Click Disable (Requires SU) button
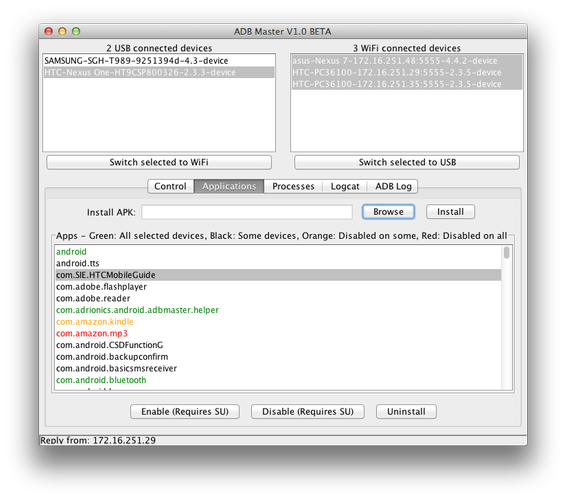Image resolution: width=567 pixels, height=500 pixels. coord(308,412)
